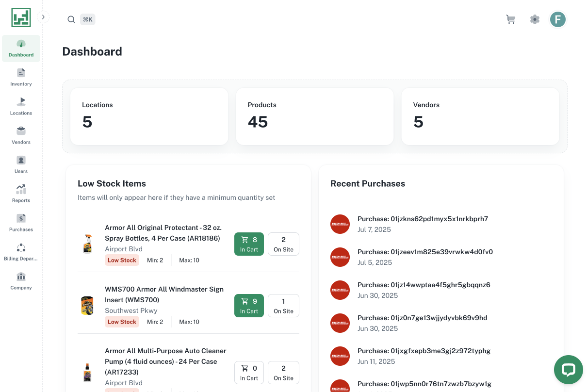Screen dimensions: 587x392
Task: Open Billing Departments in the sidebar
Action: (x=21, y=252)
